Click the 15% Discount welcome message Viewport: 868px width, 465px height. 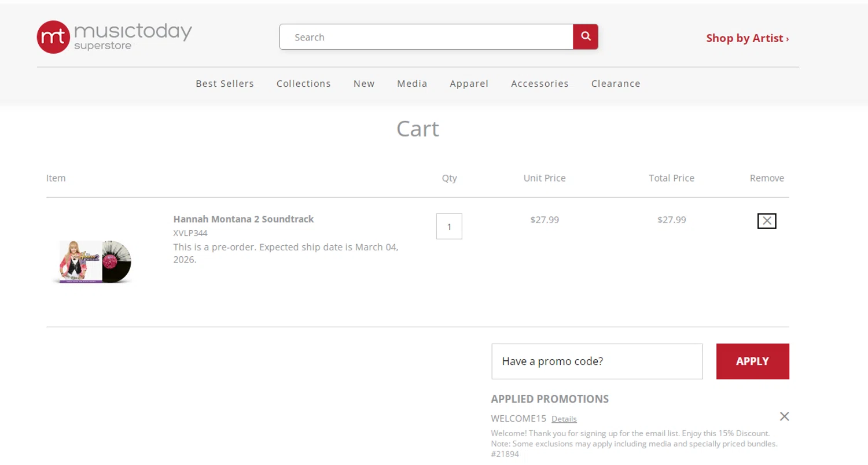point(635,444)
